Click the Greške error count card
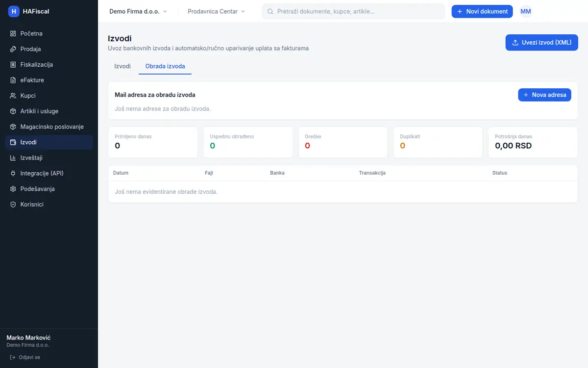 tap(343, 142)
